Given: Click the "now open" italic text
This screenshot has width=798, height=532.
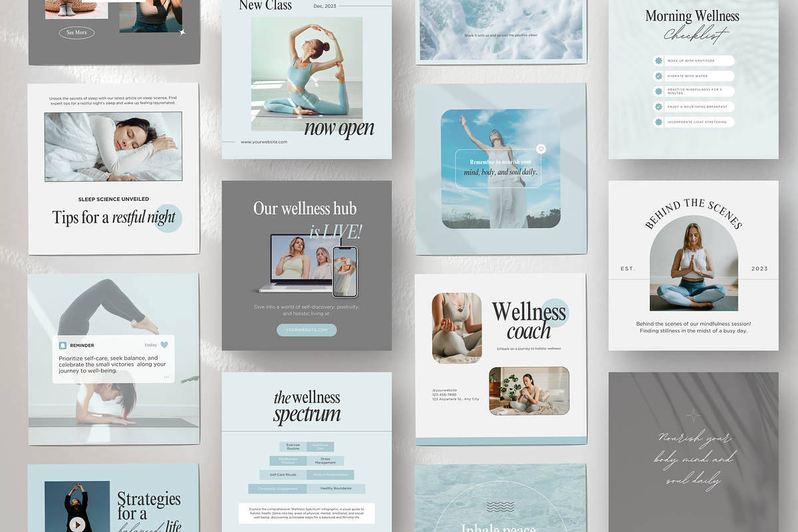Looking at the screenshot, I should (339, 128).
